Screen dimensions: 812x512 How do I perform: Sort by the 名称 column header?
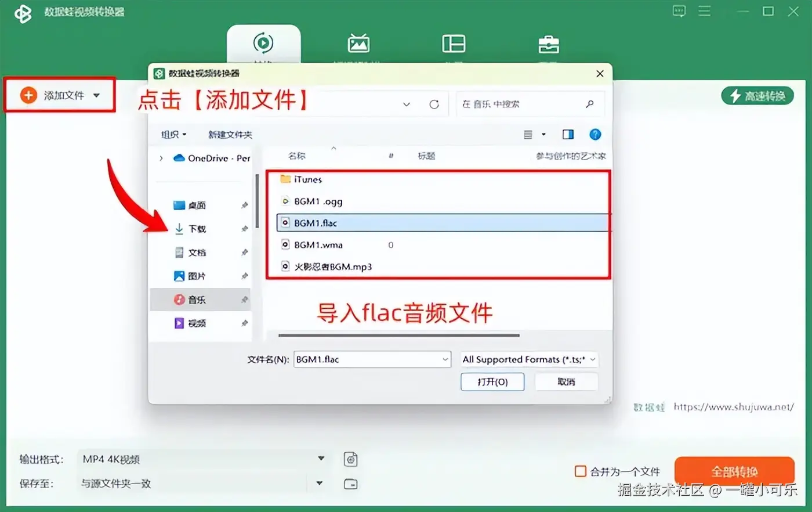[296, 156]
